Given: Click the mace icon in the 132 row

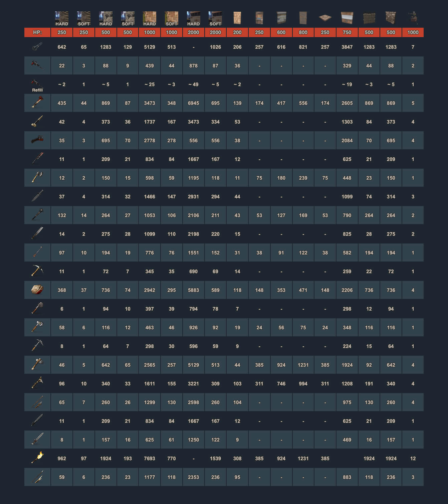Looking at the screenshot, I should point(37,214).
